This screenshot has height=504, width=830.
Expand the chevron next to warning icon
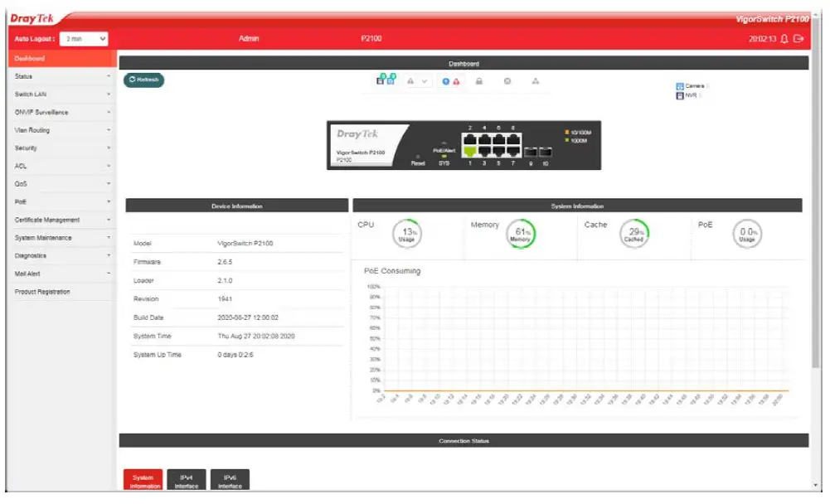425,81
